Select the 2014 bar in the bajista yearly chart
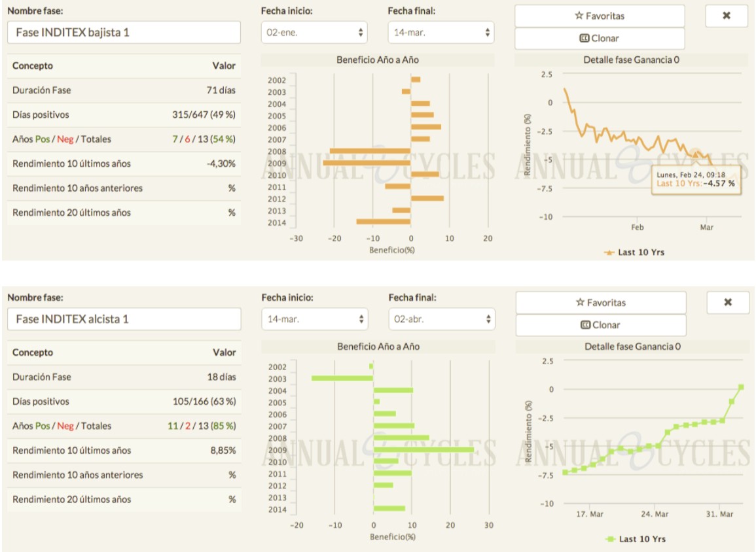This screenshot has width=756, height=552. (x=384, y=222)
